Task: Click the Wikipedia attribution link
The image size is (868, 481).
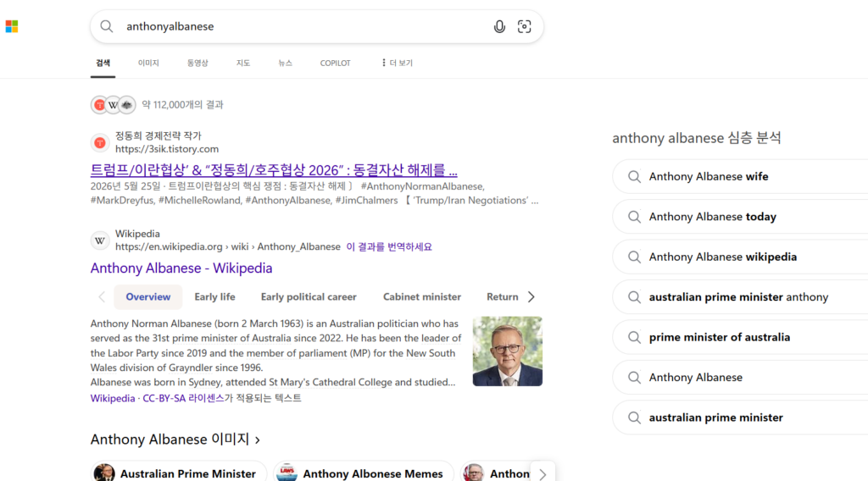Action: click(x=113, y=398)
